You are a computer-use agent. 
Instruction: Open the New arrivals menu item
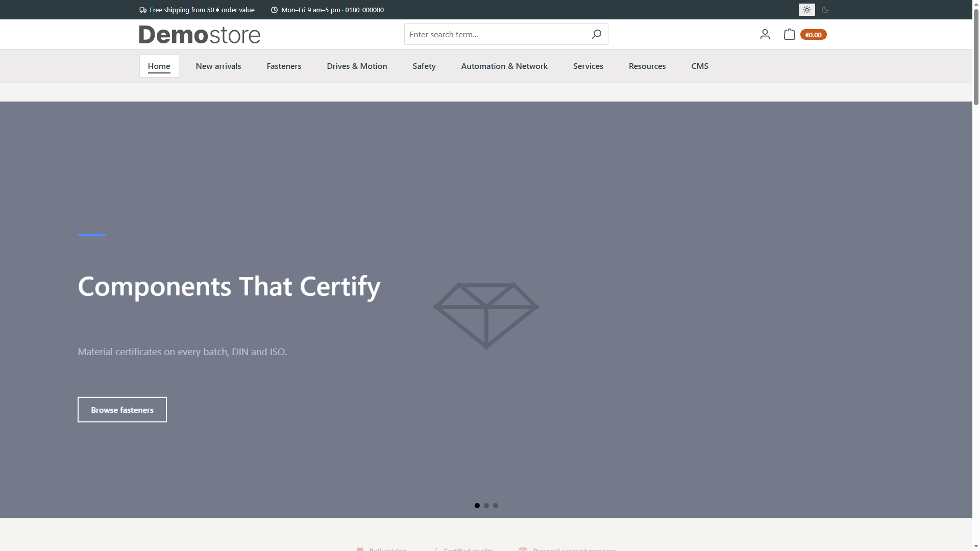tap(218, 66)
